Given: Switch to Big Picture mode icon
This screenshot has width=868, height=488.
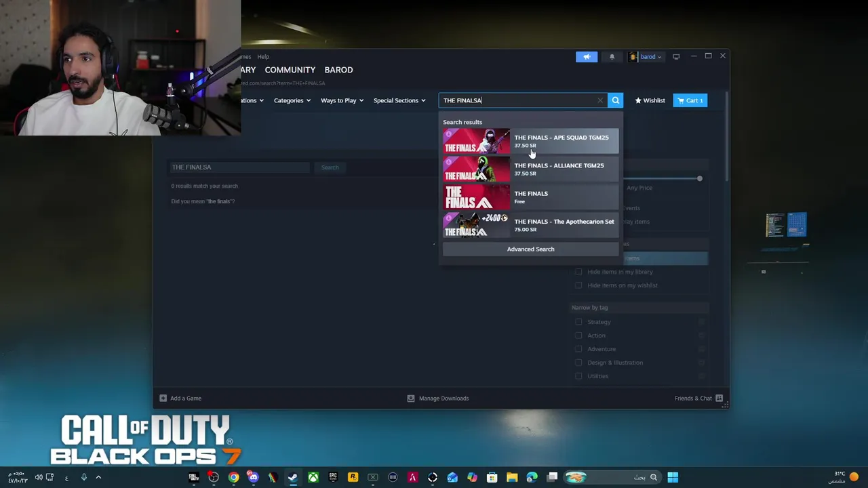Looking at the screenshot, I should (676, 57).
